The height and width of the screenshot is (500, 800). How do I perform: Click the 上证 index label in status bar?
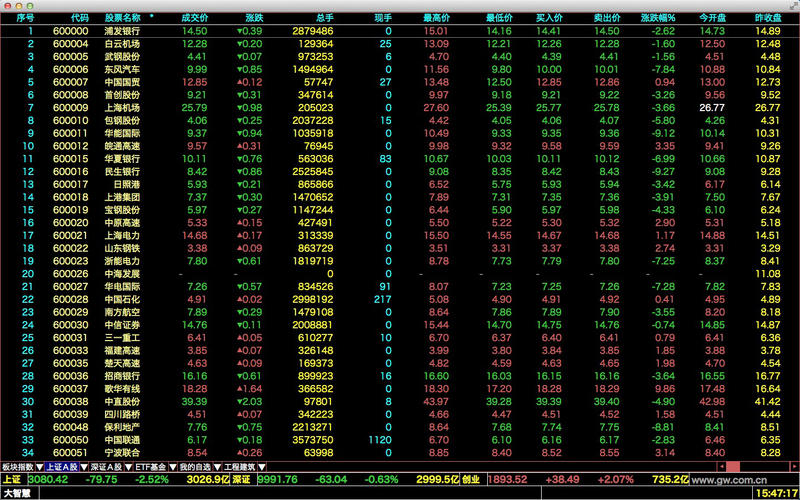click(12, 480)
